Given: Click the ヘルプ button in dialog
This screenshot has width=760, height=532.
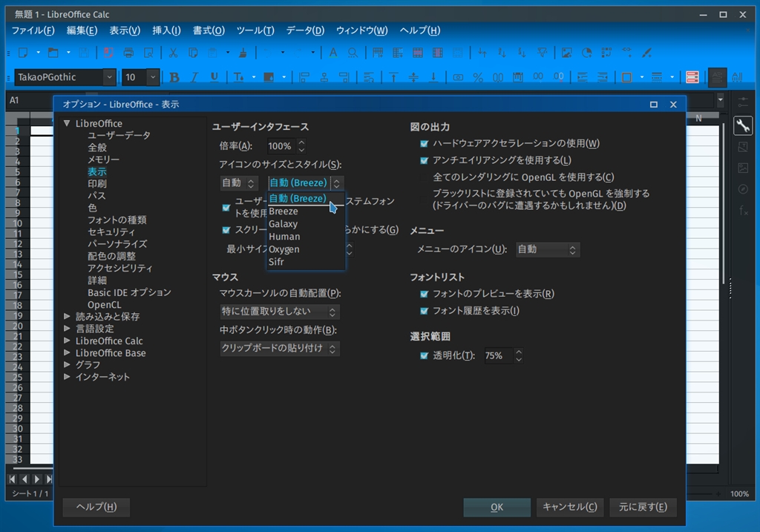Looking at the screenshot, I should pyautogui.click(x=96, y=508).
